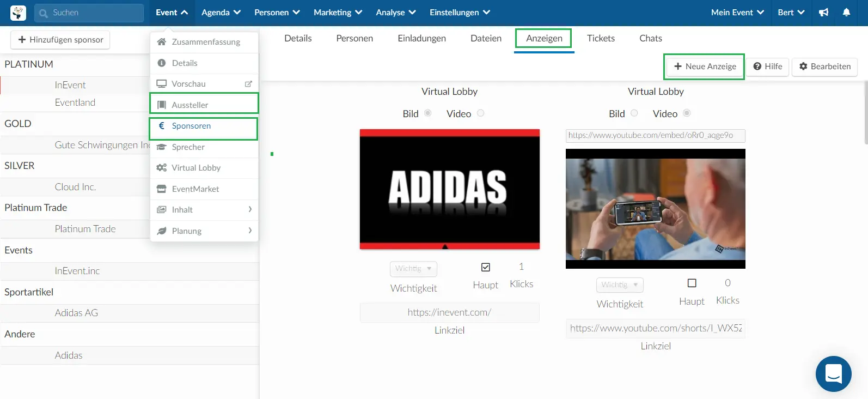Click the ADIDAS ad image

click(x=449, y=189)
